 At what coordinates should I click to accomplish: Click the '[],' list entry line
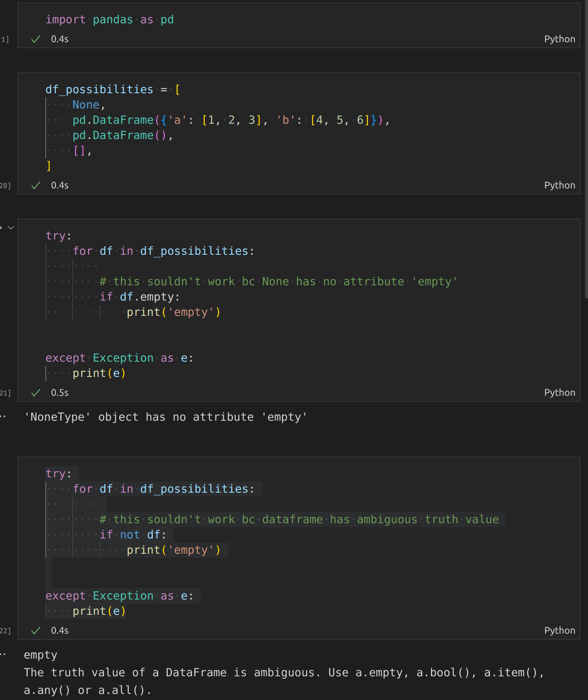[82, 151]
